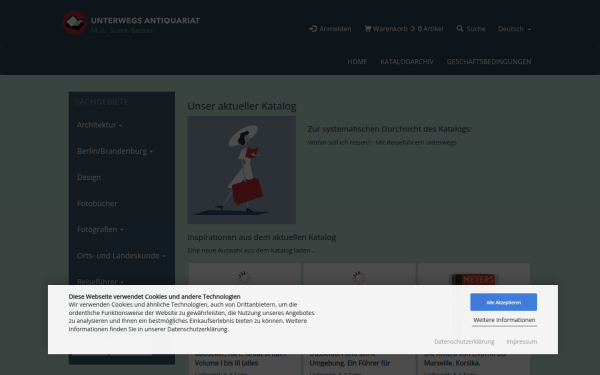The height and width of the screenshot is (375, 600).
Task: Click the 'Inspirationen aus dem aktuellen Katalog' heading
Action: tap(261, 237)
